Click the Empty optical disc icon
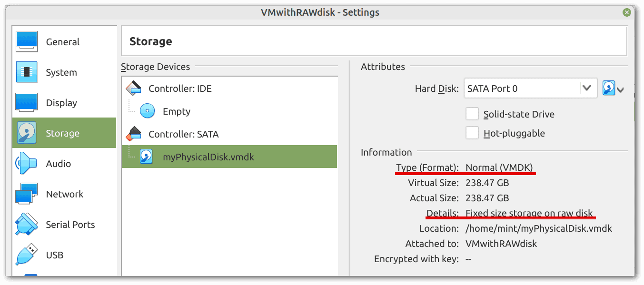The width and height of the screenshot is (644, 285). tap(147, 111)
